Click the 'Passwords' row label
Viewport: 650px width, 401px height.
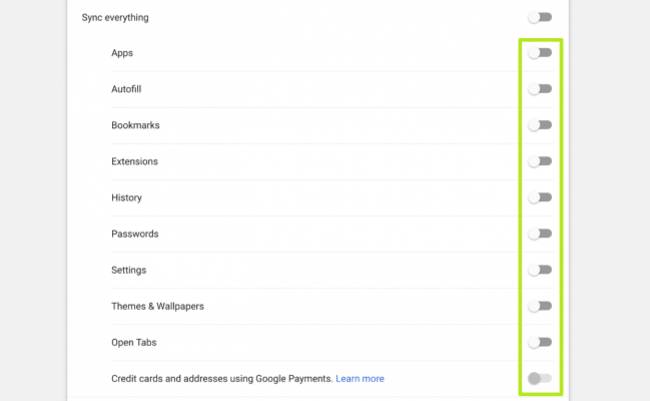click(136, 234)
